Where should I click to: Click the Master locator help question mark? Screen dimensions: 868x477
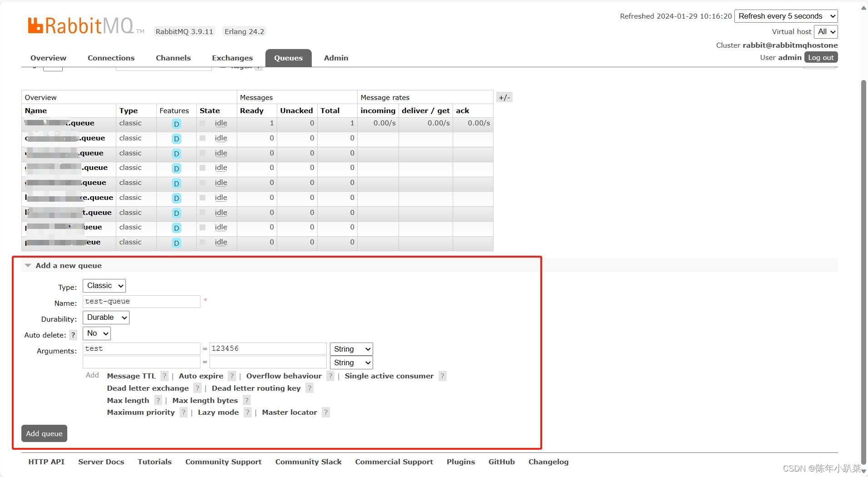point(326,412)
